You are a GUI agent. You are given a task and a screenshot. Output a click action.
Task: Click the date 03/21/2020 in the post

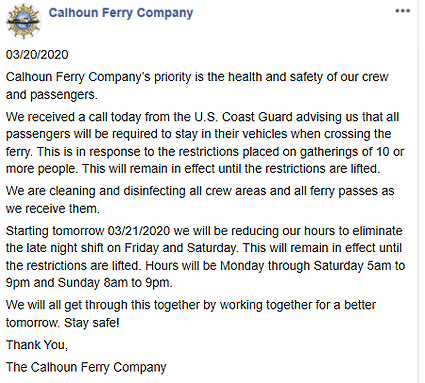coord(139,231)
